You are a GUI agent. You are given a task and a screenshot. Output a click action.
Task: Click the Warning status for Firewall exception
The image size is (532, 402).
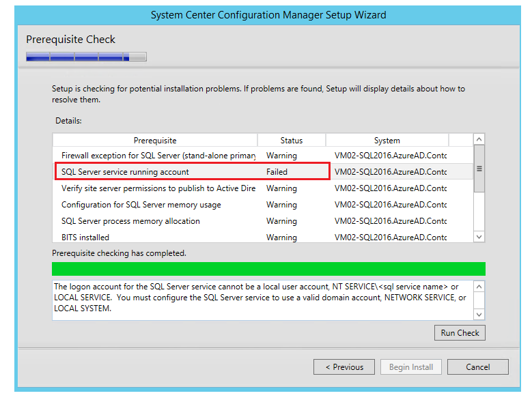point(281,156)
